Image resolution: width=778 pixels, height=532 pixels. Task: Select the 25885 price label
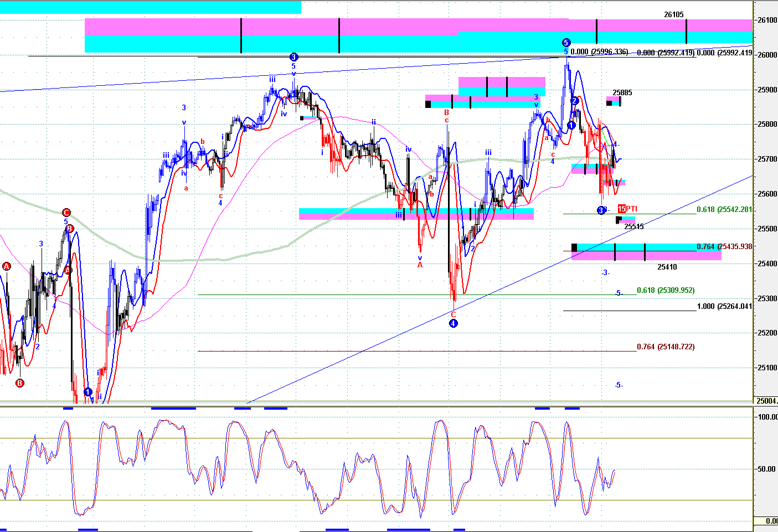[622, 92]
